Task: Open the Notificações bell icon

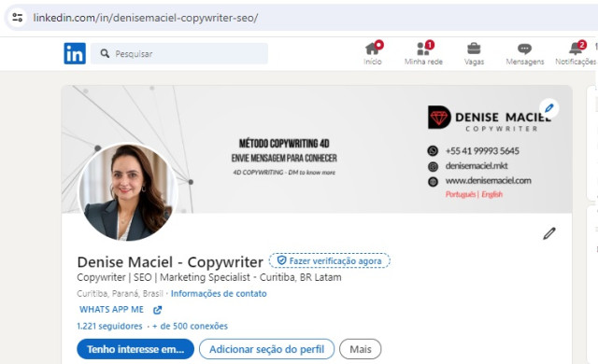Action: (x=576, y=49)
